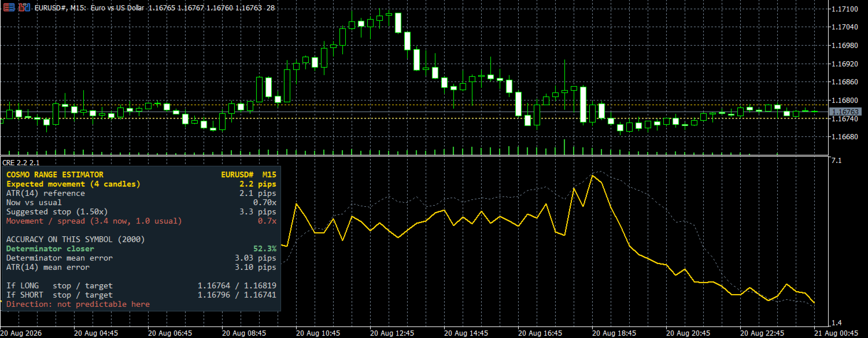Click the 1.4 indicator scale label
The width and height of the screenshot is (868, 338).
[836, 323]
